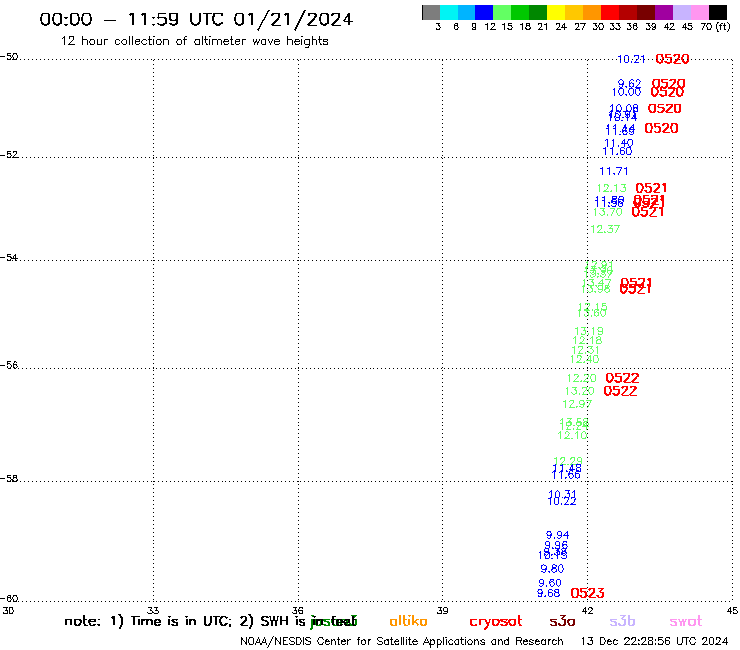Select the 39 longitude axis label
Screen dimensions: 740x650
(x=442, y=610)
